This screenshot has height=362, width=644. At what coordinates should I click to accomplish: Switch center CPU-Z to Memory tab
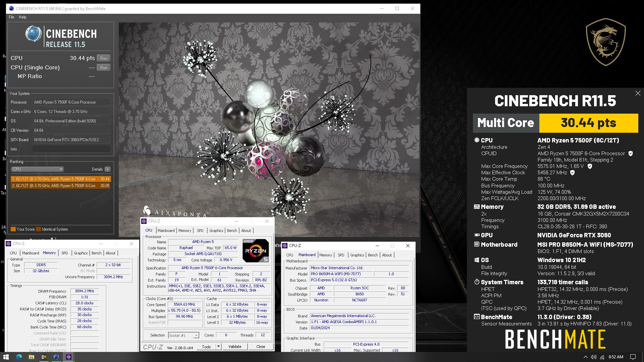185,231
